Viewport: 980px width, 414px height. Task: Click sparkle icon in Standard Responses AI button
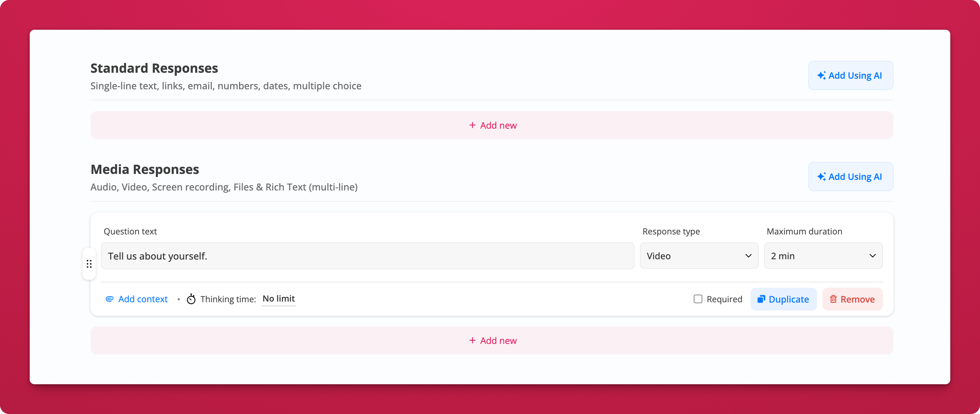click(822, 75)
